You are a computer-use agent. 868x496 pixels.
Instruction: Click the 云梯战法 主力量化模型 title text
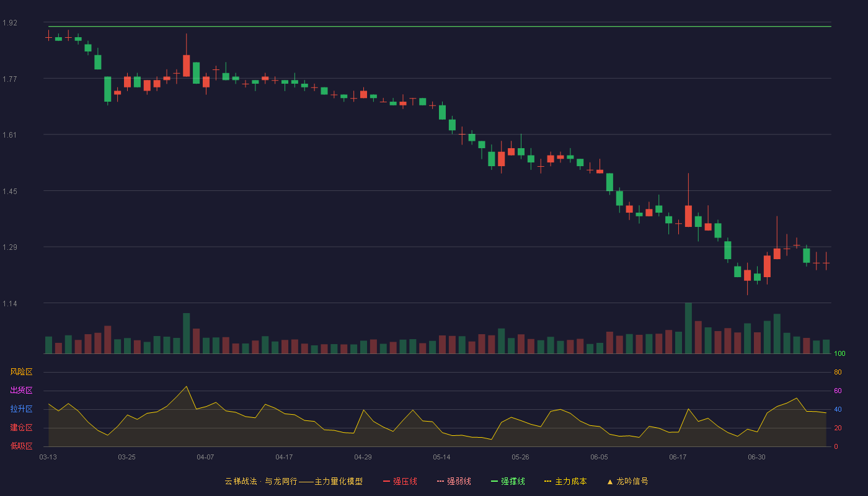pos(293,481)
